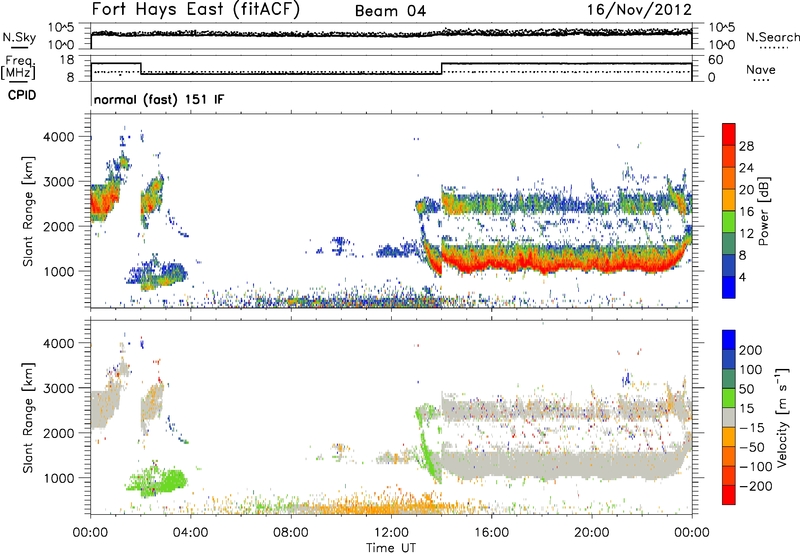Click the light green segment of the power color bar

point(729,221)
